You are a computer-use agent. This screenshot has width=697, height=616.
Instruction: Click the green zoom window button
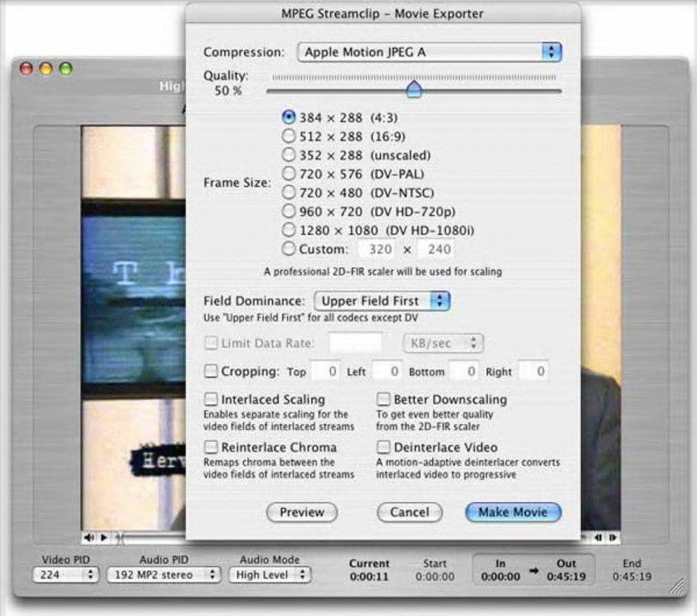(66, 68)
